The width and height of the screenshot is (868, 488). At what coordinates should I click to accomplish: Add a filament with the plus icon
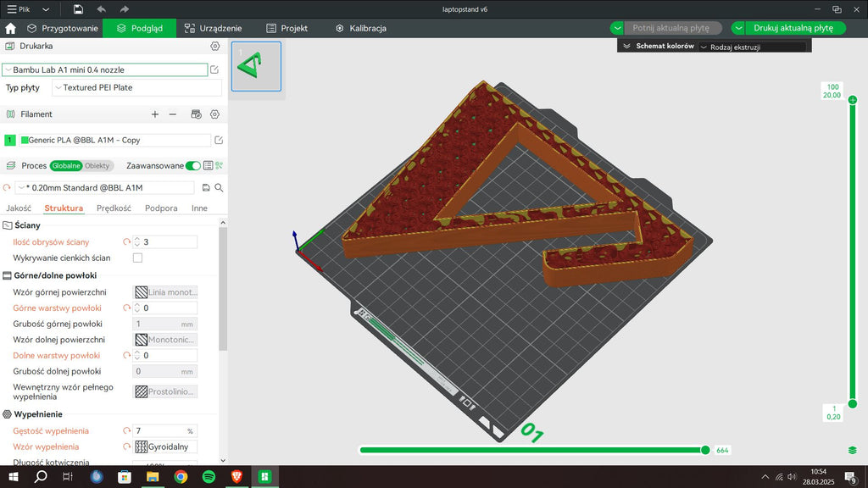[155, 114]
